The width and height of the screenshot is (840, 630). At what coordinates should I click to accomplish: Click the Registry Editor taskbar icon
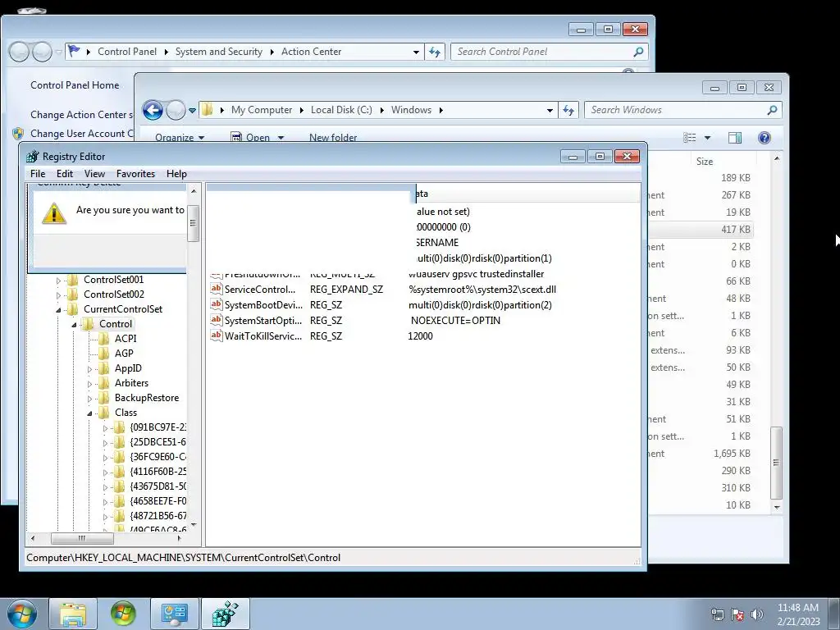point(225,614)
